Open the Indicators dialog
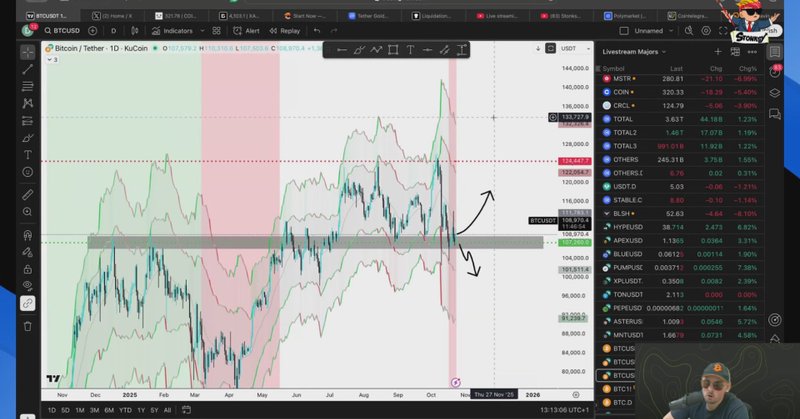800x419 pixels. click(x=172, y=31)
